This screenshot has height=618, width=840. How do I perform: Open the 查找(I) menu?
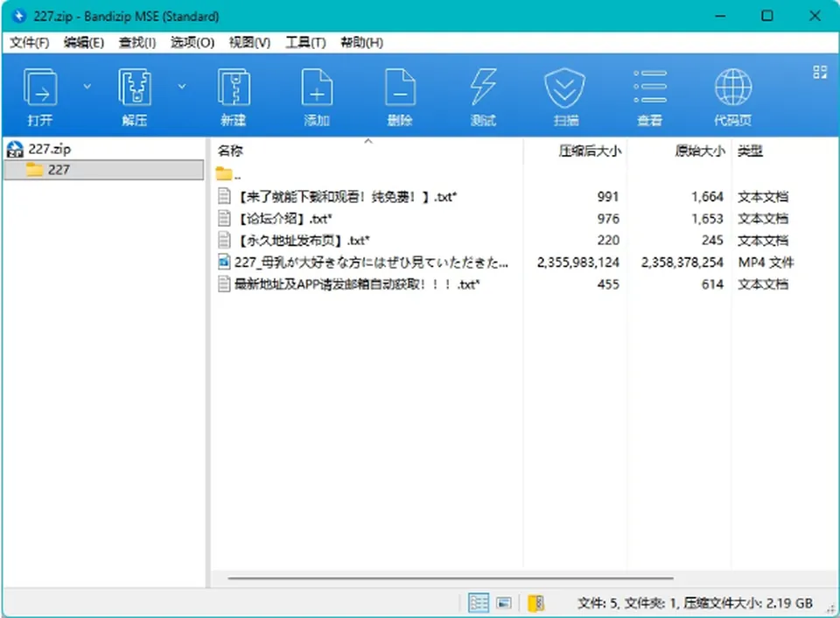click(137, 42)
